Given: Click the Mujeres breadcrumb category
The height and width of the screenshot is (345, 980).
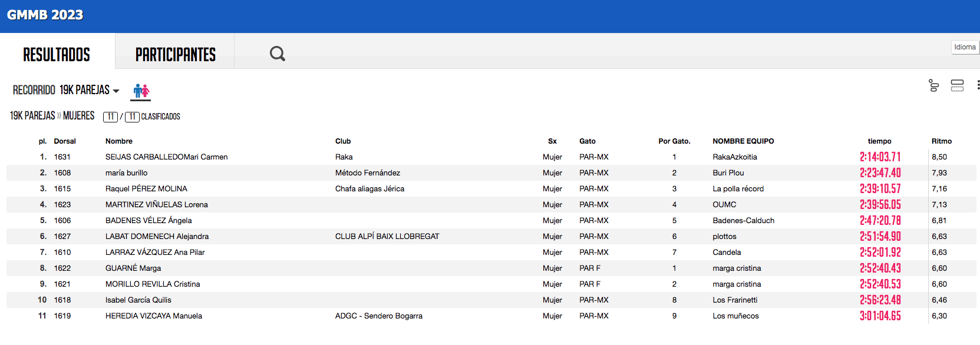Looking at the screenshot, I should click(78, 116).
